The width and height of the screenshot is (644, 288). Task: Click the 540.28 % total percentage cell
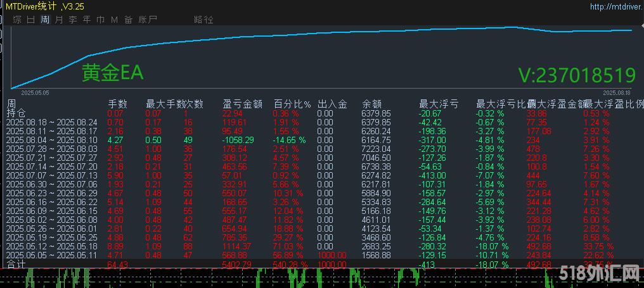click(290, 265)
